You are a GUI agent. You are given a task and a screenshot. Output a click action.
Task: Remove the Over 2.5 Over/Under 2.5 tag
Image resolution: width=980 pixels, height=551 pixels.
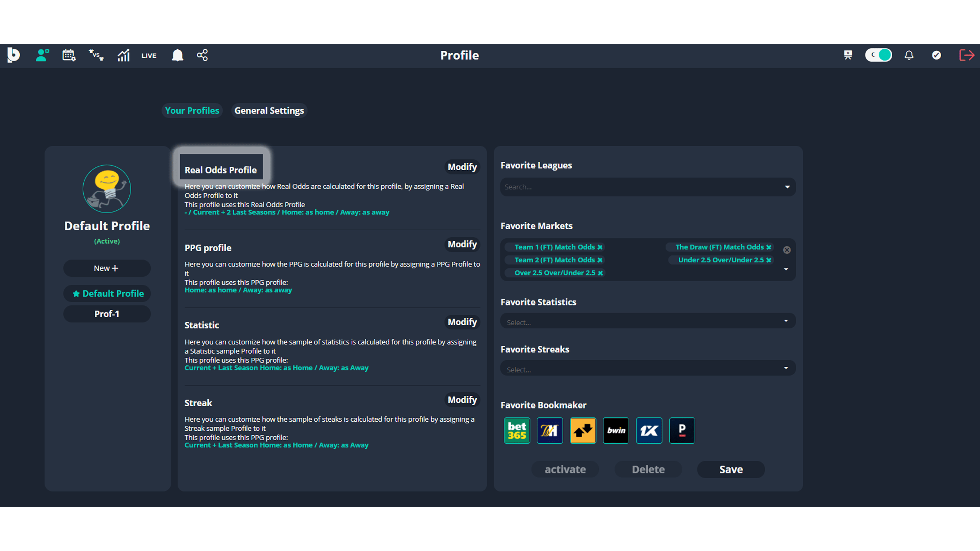coord(600,273)
